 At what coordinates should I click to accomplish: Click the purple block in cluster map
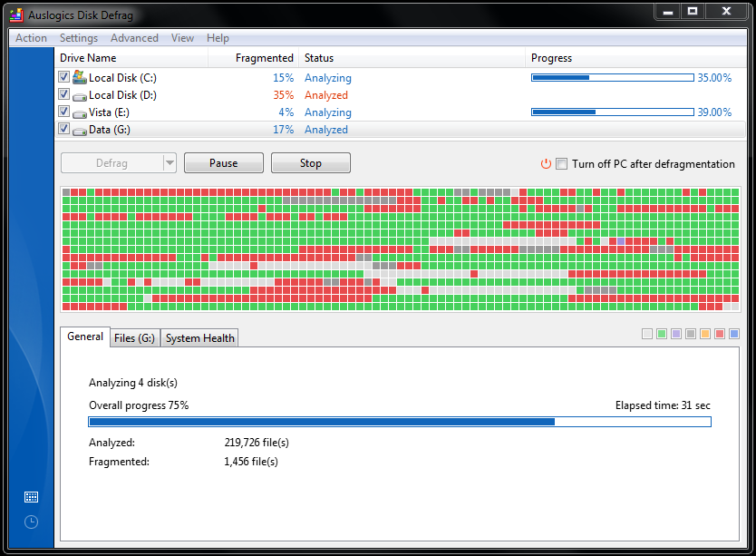[x=621, y=241]
